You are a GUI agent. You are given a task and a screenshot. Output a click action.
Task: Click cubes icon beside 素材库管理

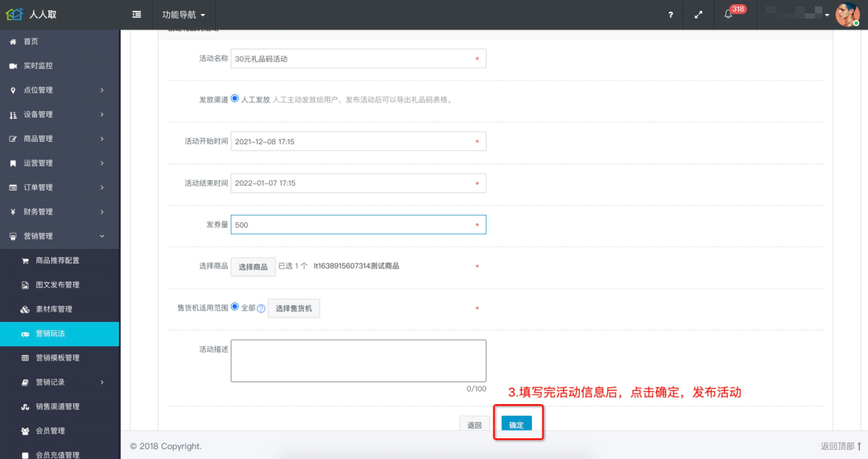[25, 309]
